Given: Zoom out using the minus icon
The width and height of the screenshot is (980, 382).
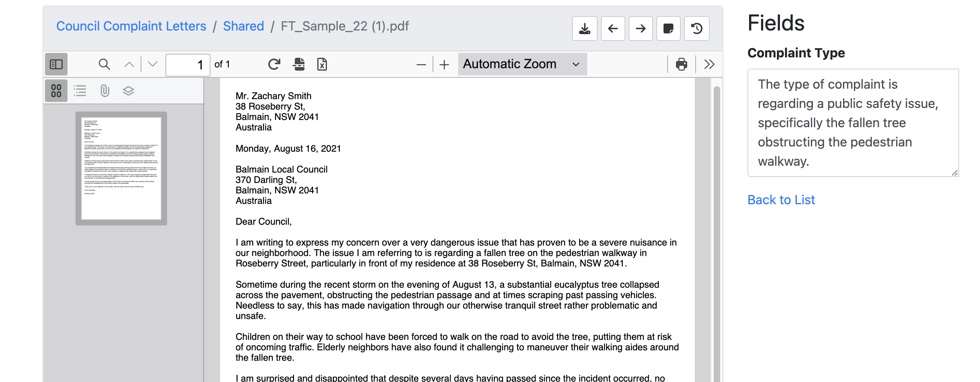Looking at the screenshot, I should tap(421, 64).
